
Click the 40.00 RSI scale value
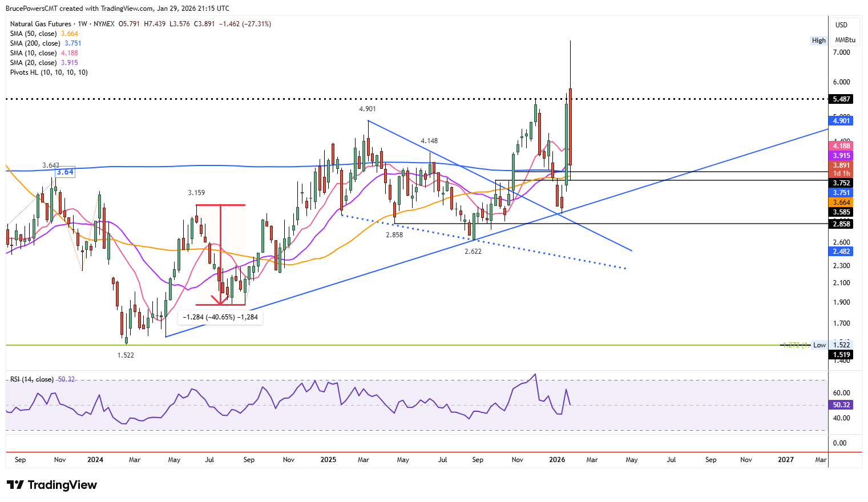pyautogui.click(x=841, y=418)
